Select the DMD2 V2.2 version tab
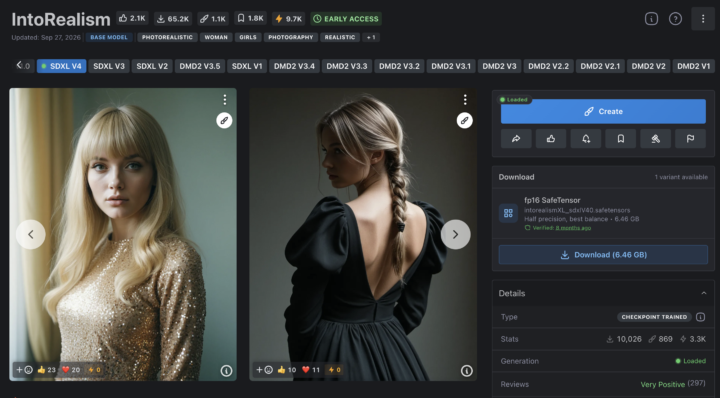 (x=548, y=66)
